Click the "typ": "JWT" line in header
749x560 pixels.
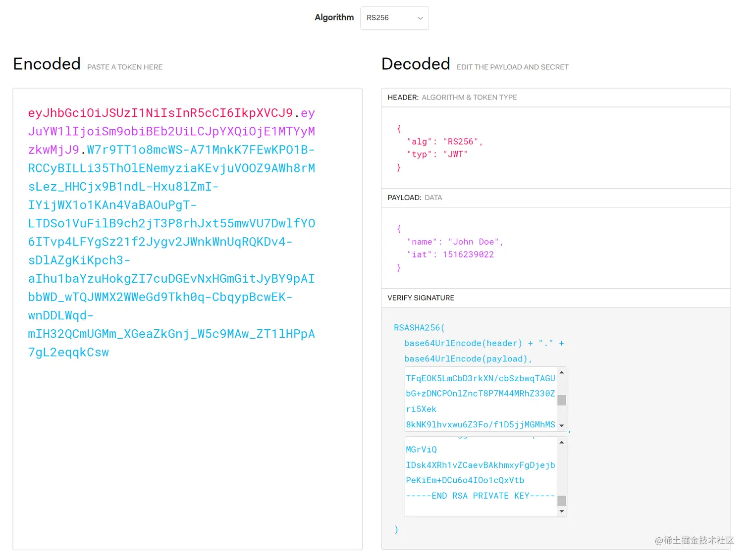click(x=437, y=154)
